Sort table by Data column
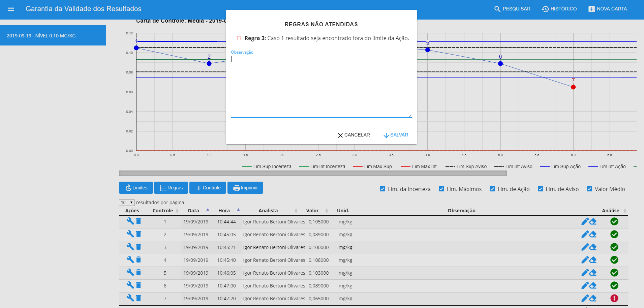 (193, 211)
